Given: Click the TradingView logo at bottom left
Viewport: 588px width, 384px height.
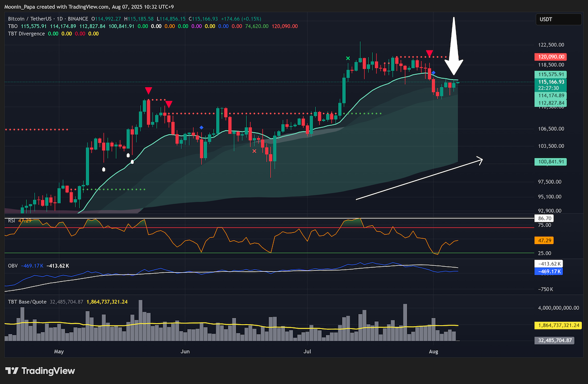Looking at the screenshot, I should click(40, 371).
